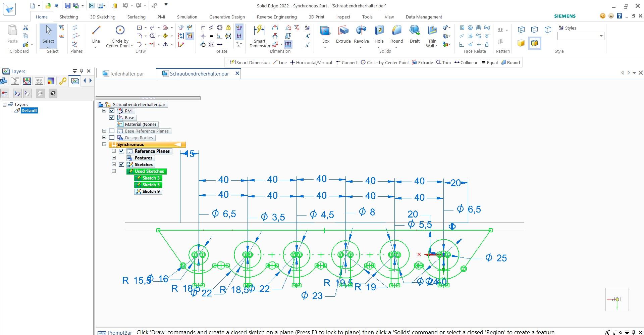
Task: Click the Pattern tool icon
Action: (500, 30)
